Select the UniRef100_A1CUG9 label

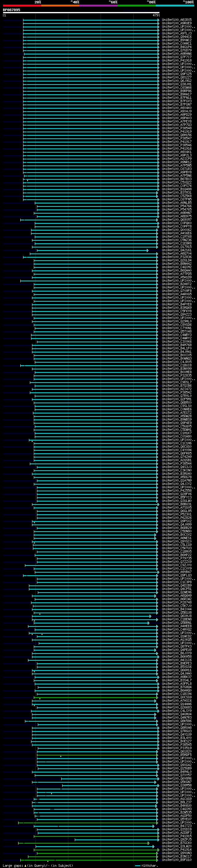pos(176,799)
